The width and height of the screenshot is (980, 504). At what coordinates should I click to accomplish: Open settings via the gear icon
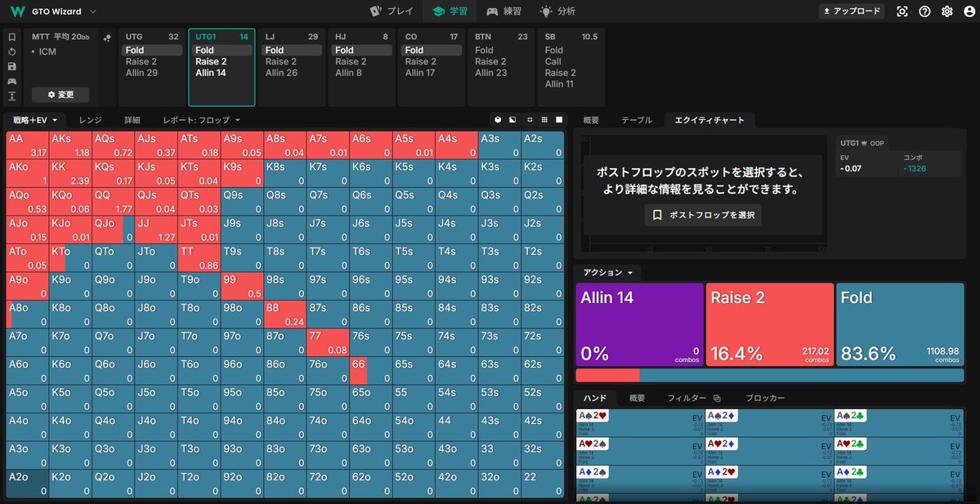pos(946,11)
